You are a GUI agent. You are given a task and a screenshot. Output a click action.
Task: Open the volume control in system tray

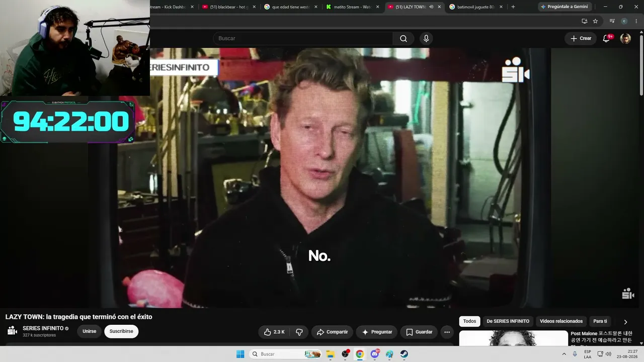[608, 354]
